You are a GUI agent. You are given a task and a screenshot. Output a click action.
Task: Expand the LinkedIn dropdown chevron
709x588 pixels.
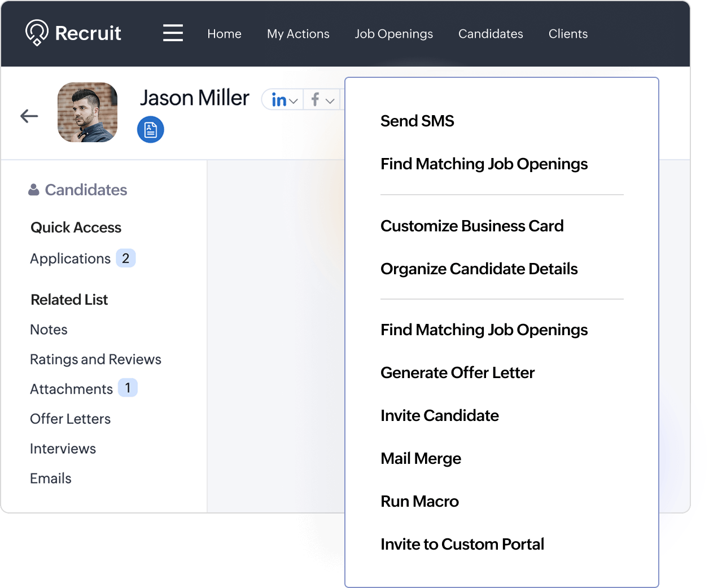coord(292,100)
